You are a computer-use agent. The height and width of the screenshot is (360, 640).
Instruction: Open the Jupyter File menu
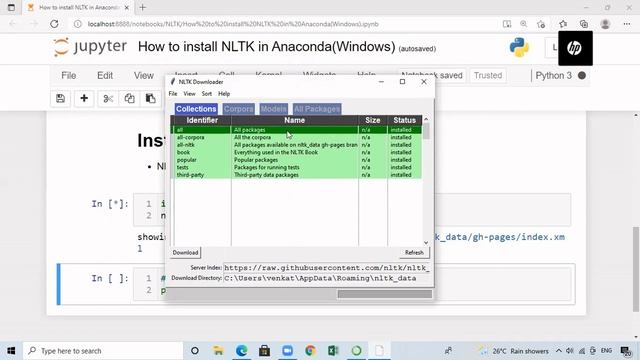click(x=69, y=76)
